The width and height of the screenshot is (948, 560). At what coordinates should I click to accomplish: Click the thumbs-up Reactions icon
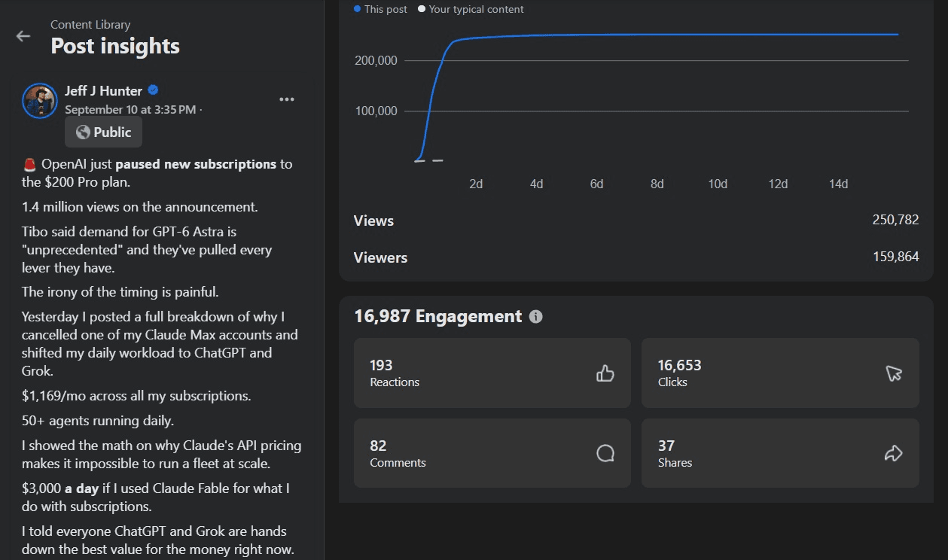(x=605, y=373)
